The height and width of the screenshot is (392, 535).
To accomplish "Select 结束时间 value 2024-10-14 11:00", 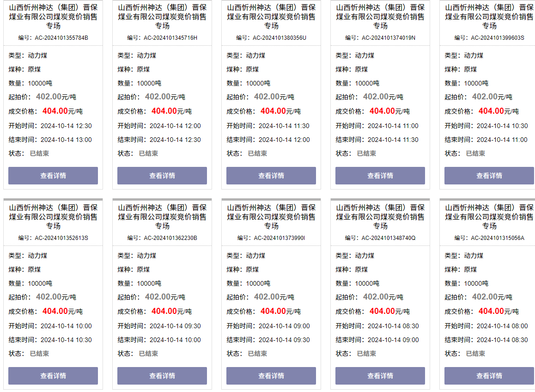I will pos(502,140).
